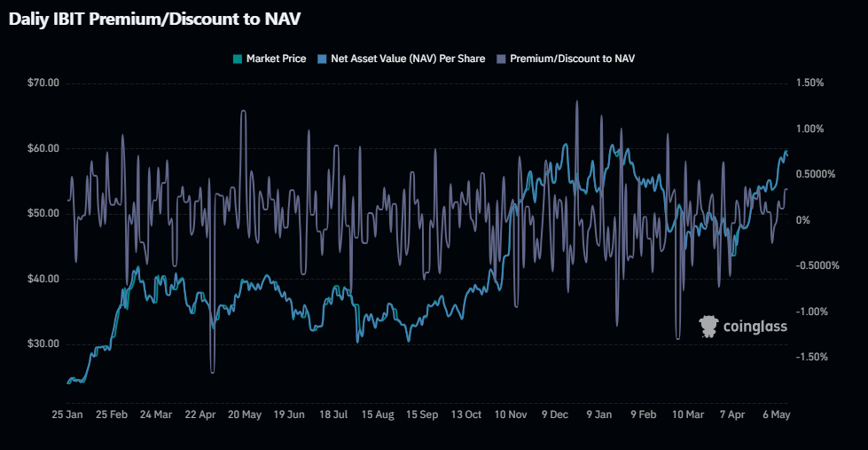Click the blue NAV Per Share swatch
Viewport: 868px width, 450px height.
pos(322,59)
